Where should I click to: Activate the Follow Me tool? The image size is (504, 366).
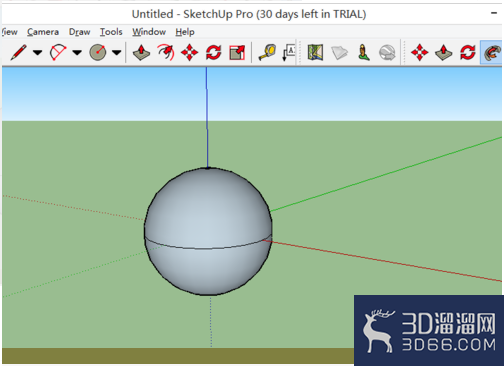(x=492, y=52)
